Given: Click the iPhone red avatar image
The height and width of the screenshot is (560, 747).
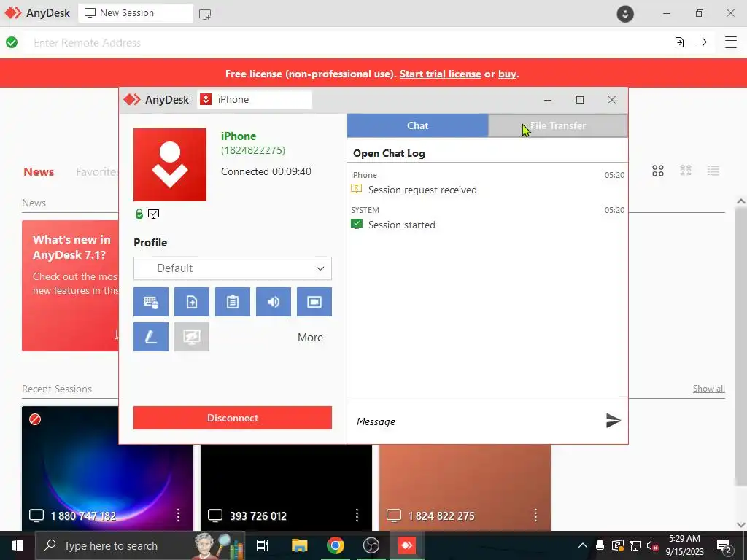Looking at the screenshot, I should [x=170, y=165].
